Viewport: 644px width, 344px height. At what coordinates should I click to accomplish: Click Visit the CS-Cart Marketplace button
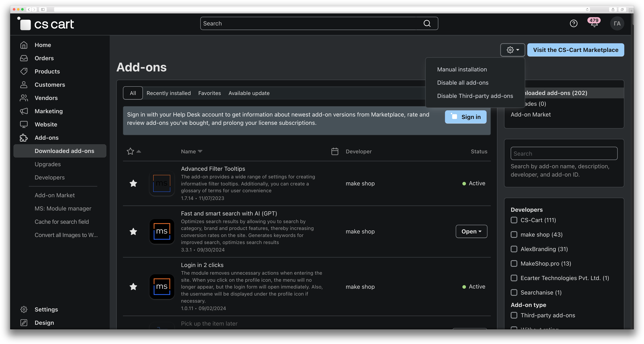coord(576,50)
